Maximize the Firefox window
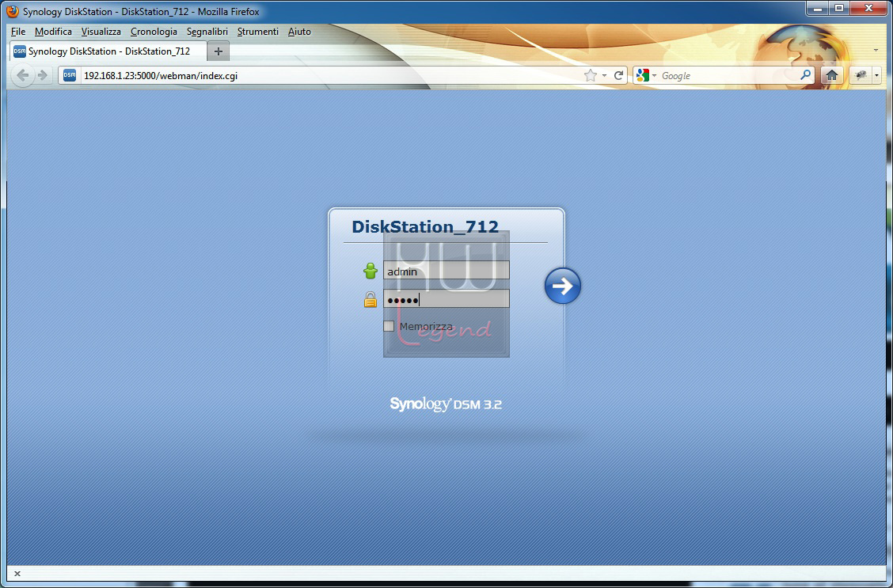Screen dimensions: 893x588 (839, 8)
